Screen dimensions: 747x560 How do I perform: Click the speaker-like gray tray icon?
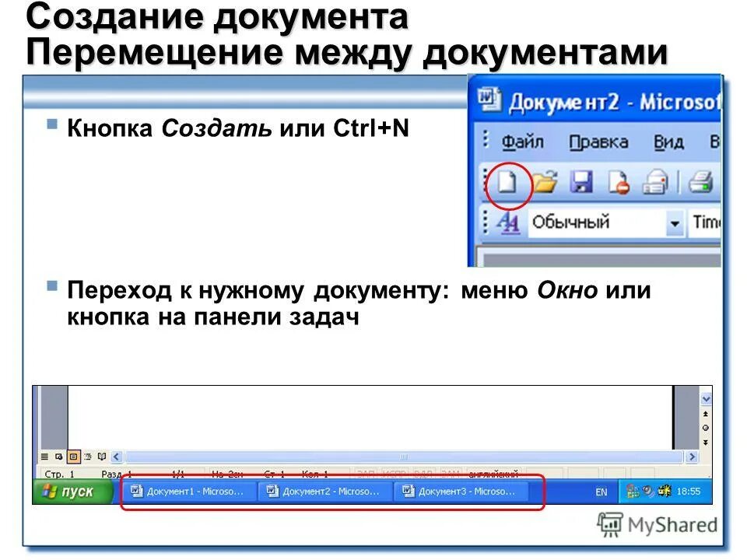[x=648, y=491]
